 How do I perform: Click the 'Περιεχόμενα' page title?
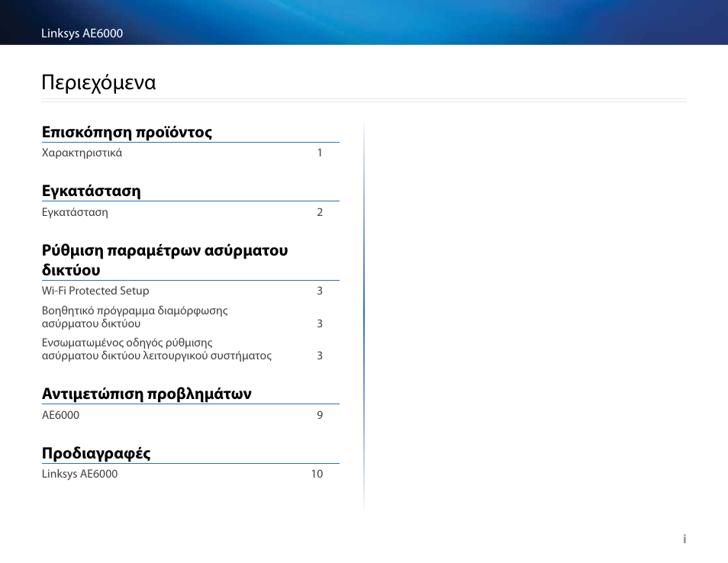click(98, 82)
